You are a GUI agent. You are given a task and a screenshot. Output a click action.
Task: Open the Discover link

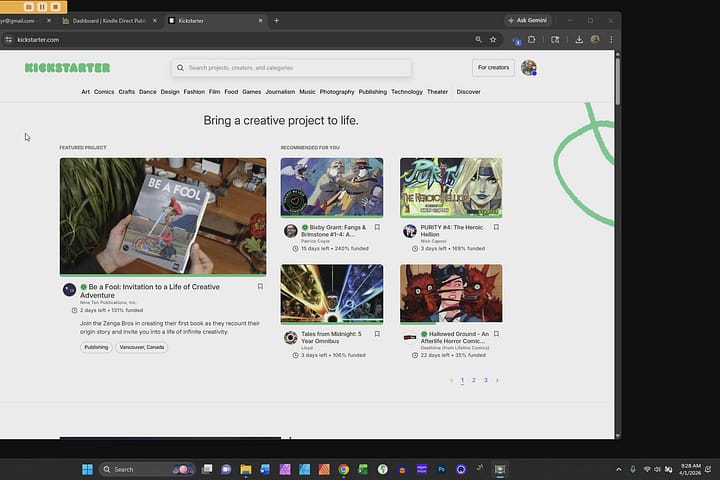[x=468, y=92]
